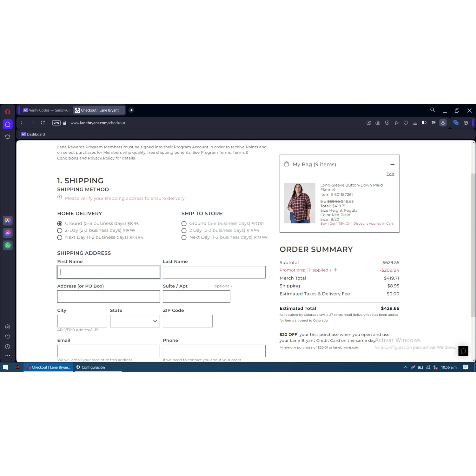Click the APO/FPO Address info icon

pyautogui.click(x=97, y=330)
